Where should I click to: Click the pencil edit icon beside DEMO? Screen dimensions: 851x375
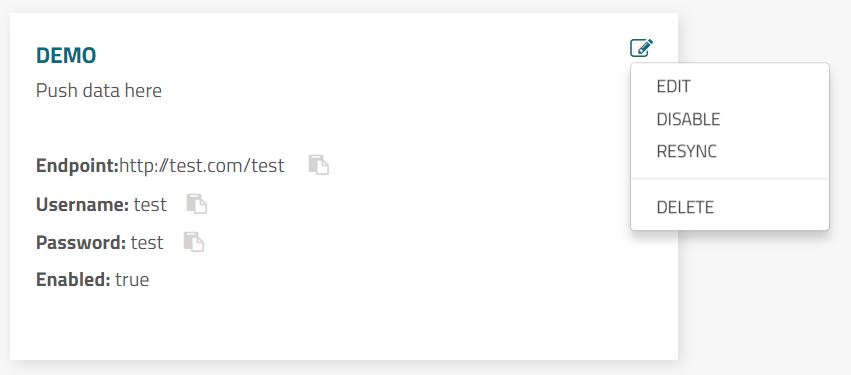pos(642,48)
